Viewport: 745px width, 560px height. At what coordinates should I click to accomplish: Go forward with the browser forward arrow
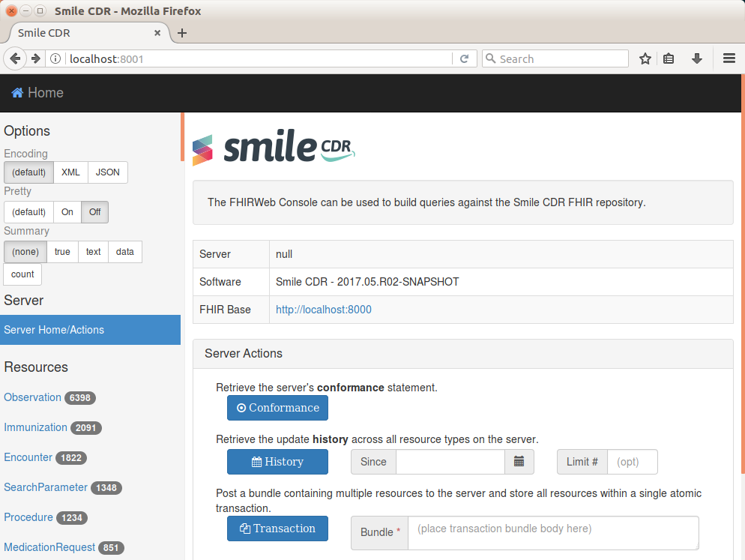[x=36, y=59]
